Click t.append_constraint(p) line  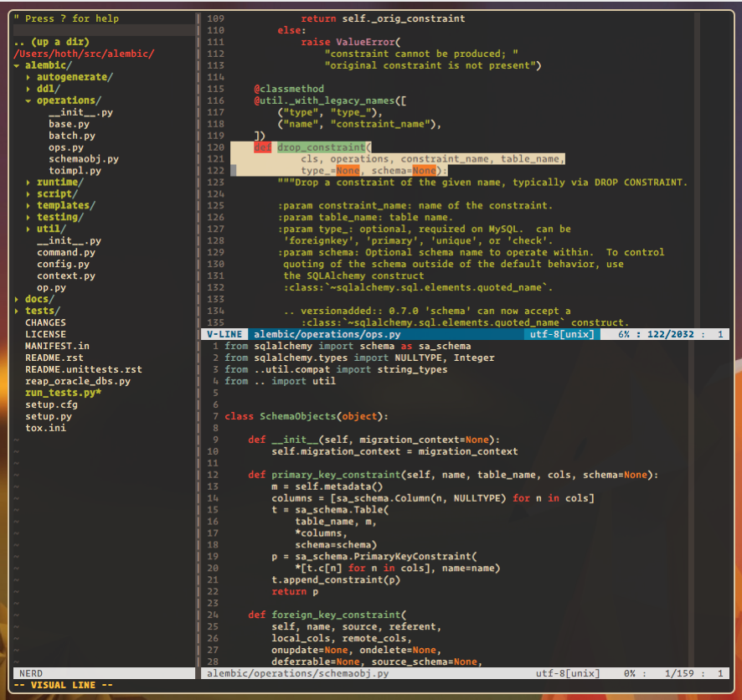pos(336,580)
